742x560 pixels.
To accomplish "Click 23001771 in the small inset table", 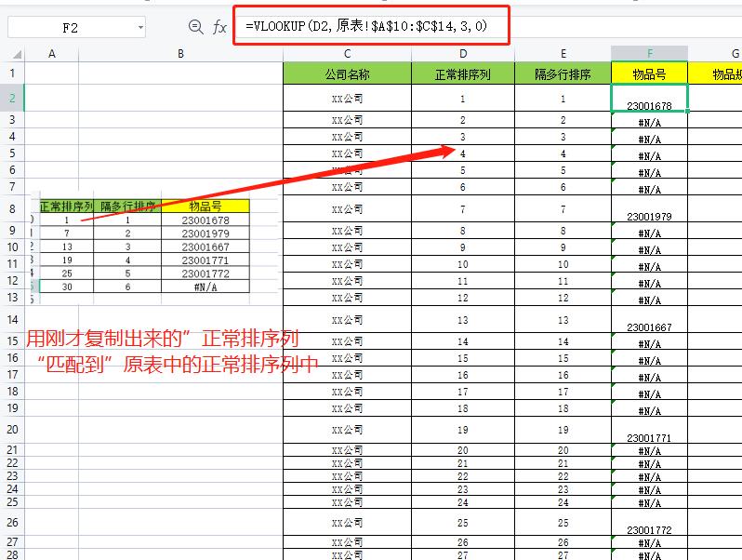I will coord(205,260).
